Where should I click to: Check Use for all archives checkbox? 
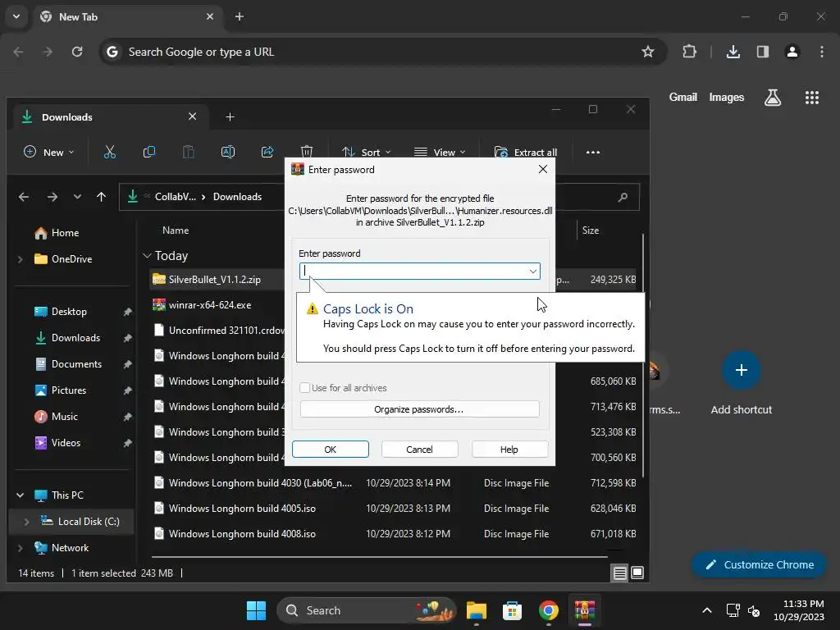pos(304,387)
